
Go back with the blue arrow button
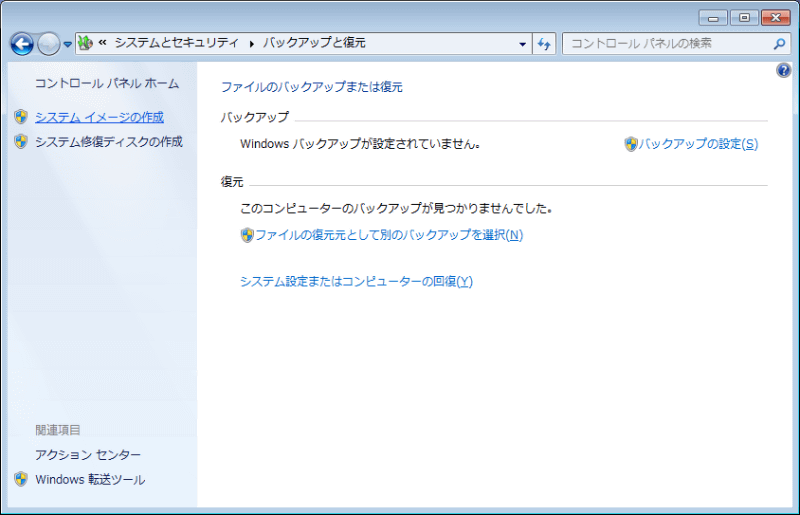(22, 44)
